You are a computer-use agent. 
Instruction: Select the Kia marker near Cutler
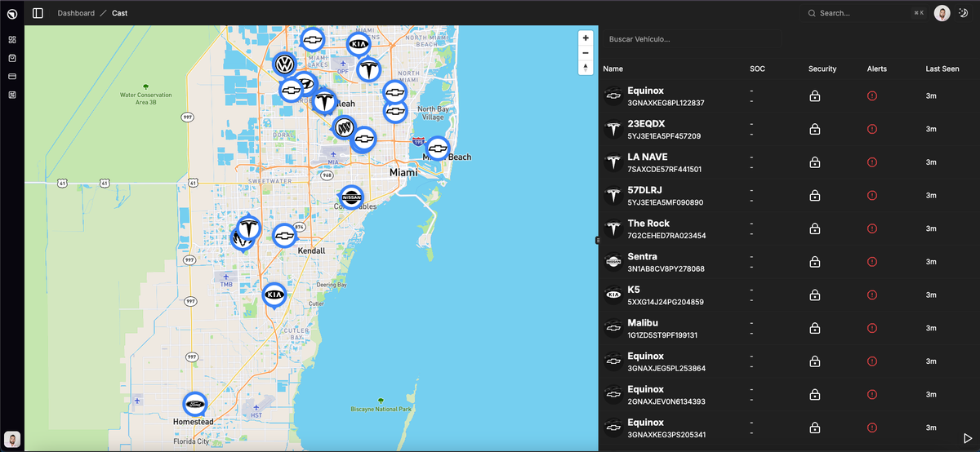pyautogui.click(x=274, y=295)
